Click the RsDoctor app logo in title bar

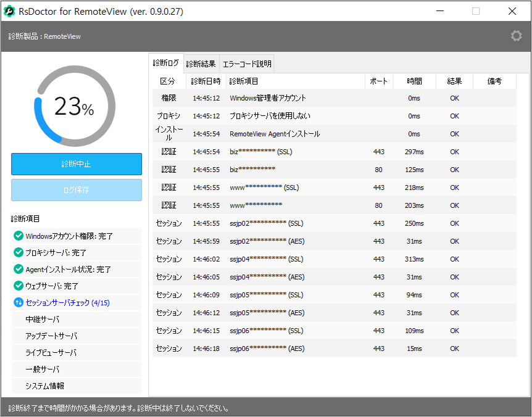tap(9, 11)
